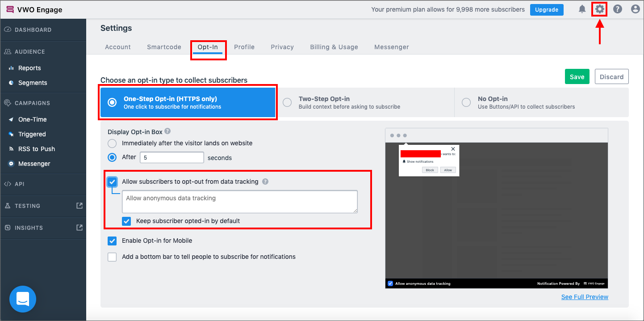Click the seconds delay input field
The height and width of the screenshot is (321, 644).
[x=172, y=157]
